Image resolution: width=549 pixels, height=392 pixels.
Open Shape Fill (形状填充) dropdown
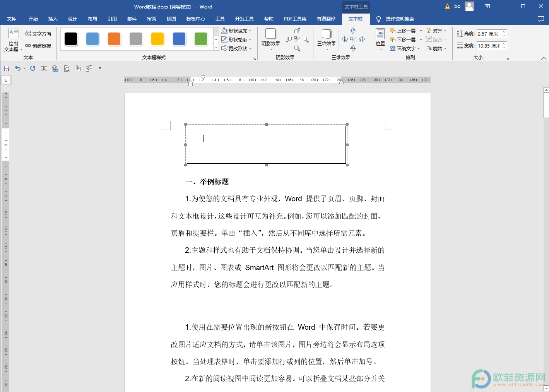[x=237, y=31]
